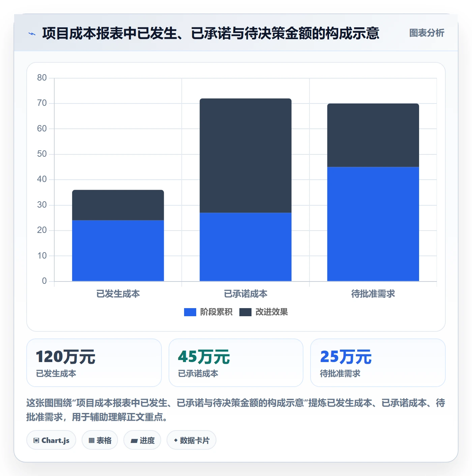472x476 pixels.
Task: Click the 已承诺成本 x-axis label
Action: click(245, 294)
